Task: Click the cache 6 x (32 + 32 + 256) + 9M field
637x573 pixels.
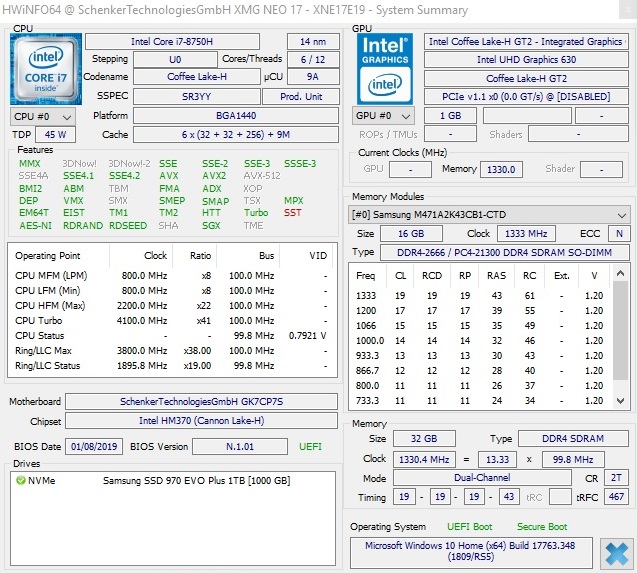Action: point(236,135)
